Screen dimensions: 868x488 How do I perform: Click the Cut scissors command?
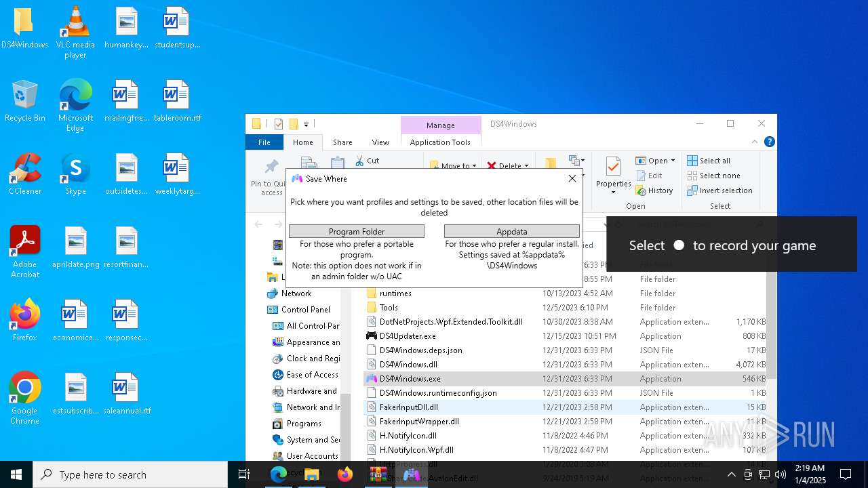click(x=367, y=161)
